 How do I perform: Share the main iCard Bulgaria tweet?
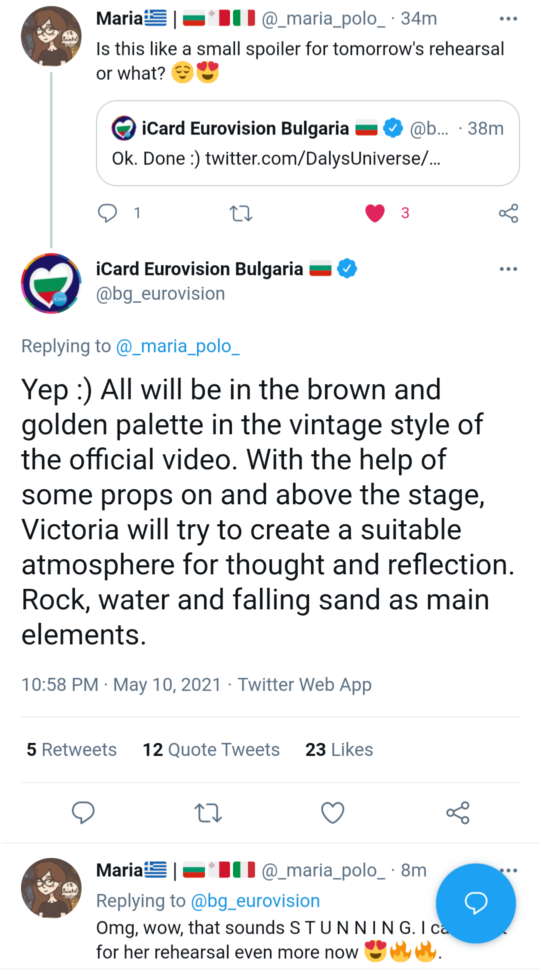(x=457, y=812)
